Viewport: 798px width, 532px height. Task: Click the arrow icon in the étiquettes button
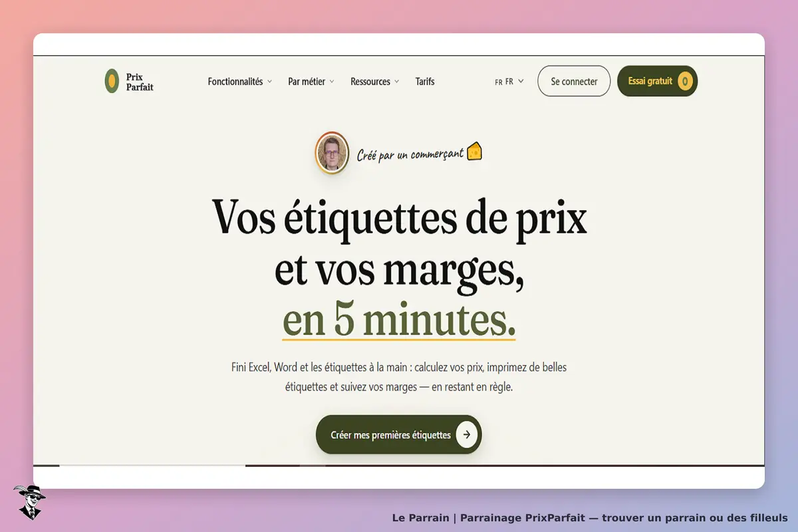[x=467, y=435]
